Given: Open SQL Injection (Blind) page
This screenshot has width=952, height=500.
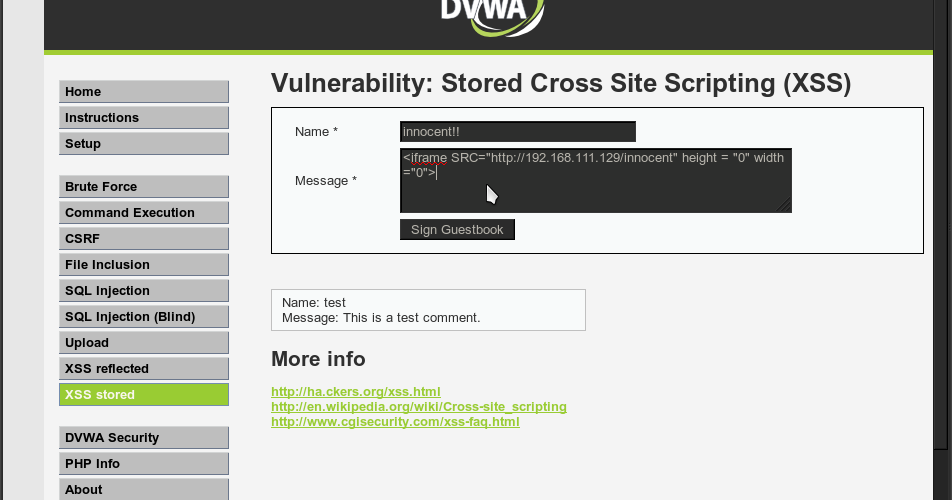Looking at the screenshot, I should click(x=144, y=317).
